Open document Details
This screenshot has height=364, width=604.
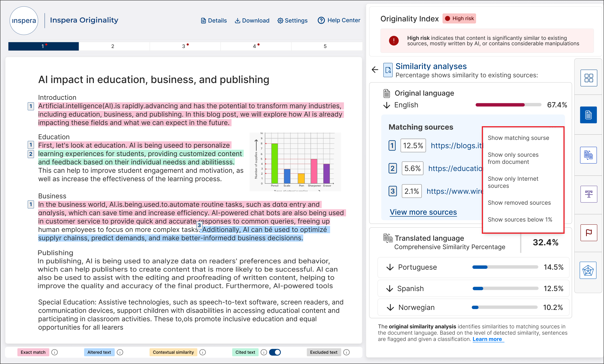[214, 21]
